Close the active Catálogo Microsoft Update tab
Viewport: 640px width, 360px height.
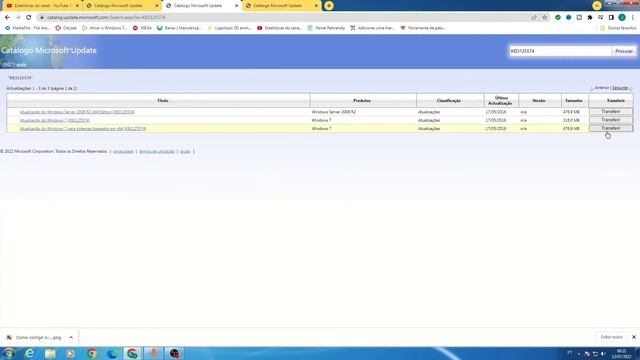point(236,6)
